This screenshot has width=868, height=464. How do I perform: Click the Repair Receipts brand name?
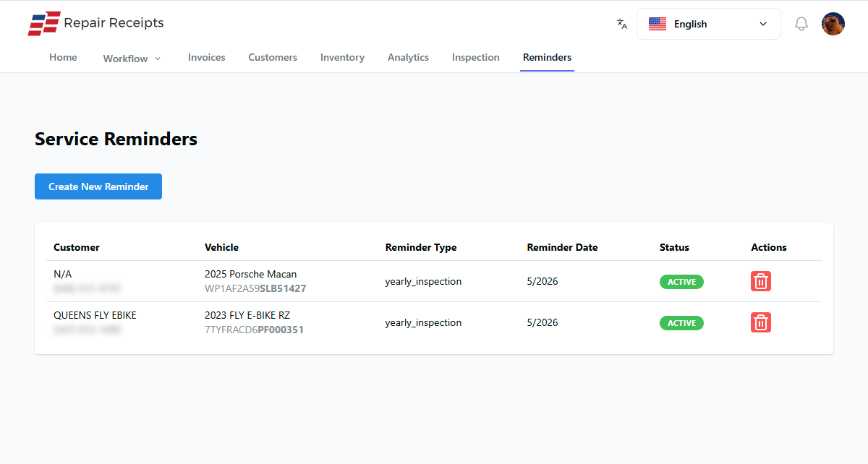coord(114,23)
